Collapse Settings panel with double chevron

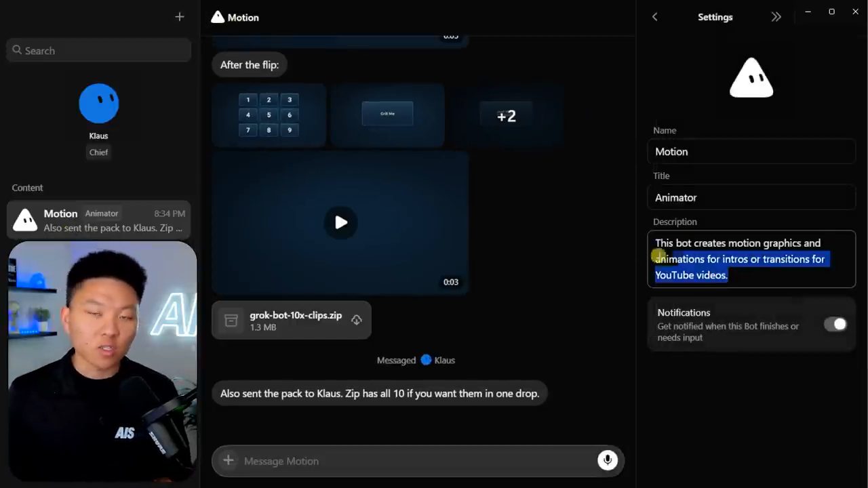pos(776,17)
